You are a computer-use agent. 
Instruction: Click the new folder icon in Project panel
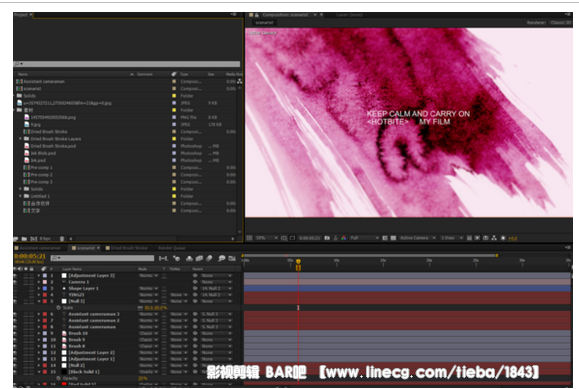point(24,239)
